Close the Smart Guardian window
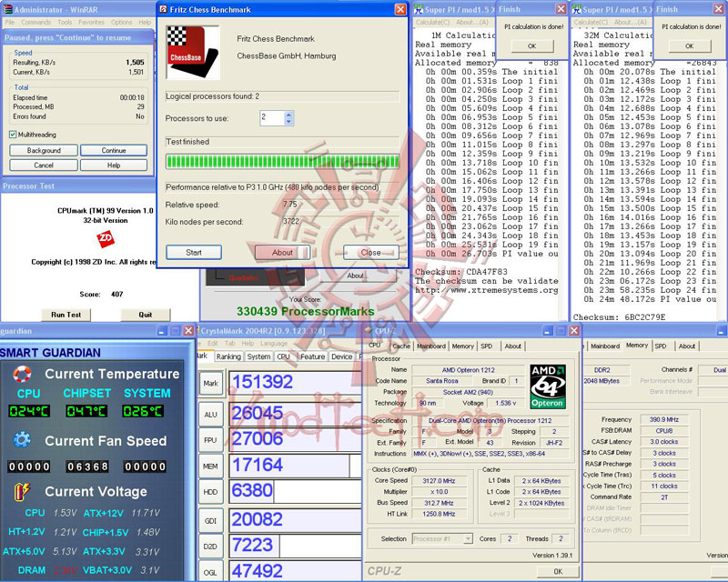The image size is (728, 582). (188, 330)
